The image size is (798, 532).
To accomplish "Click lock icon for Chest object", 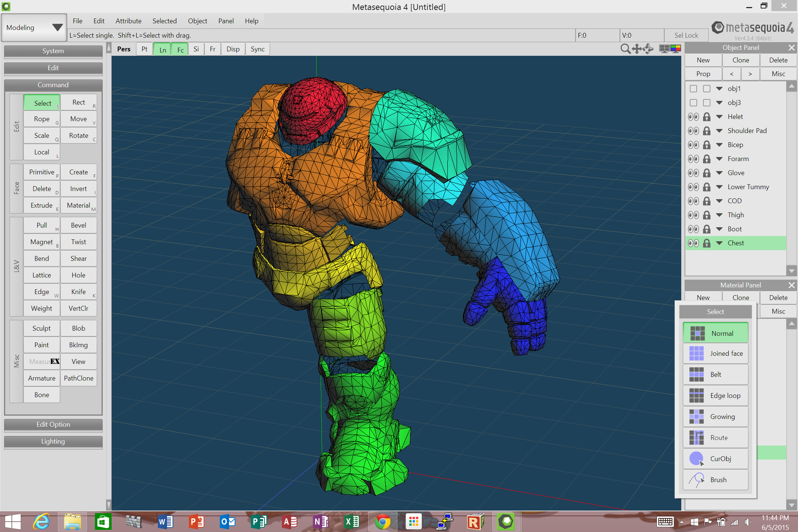I will [x=707, y=243].
